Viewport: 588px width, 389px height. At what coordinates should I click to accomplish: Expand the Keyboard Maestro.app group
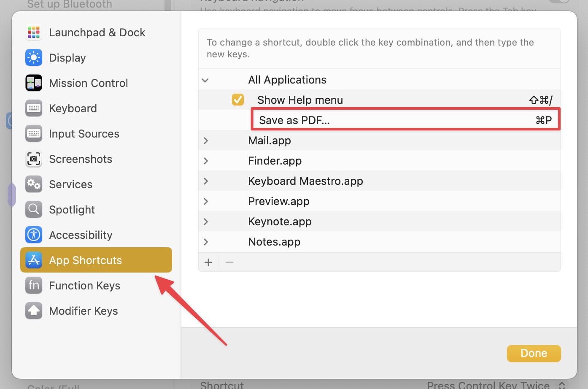tap(206, 181)
